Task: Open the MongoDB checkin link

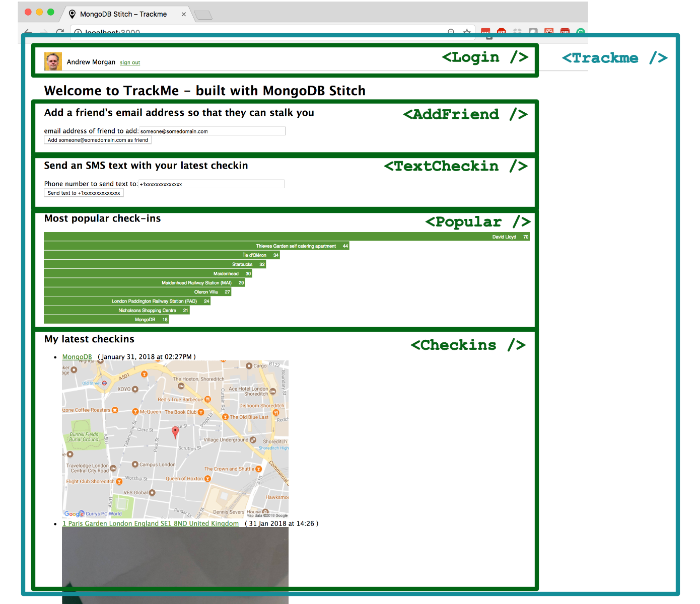Action: (77, 357)
